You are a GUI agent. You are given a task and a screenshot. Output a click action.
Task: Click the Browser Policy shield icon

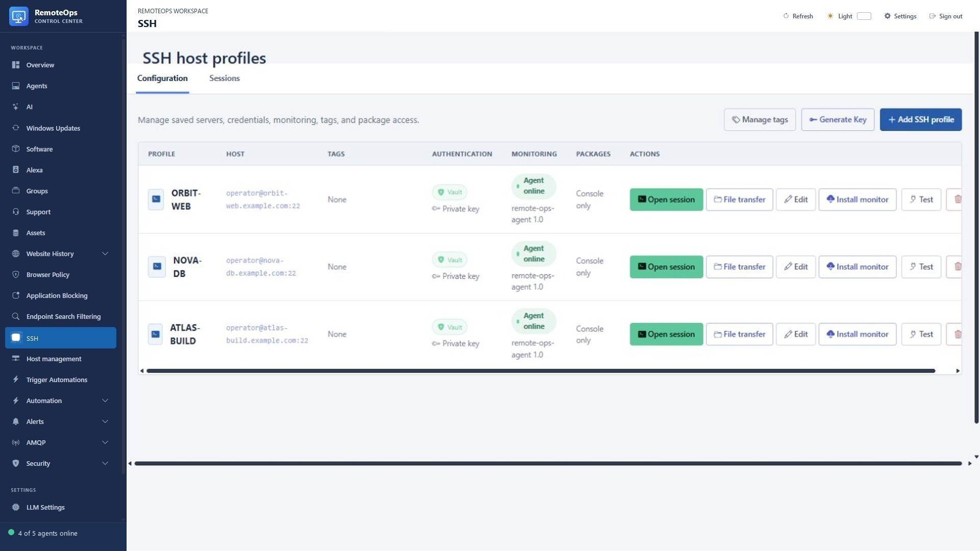click(16, 274)
